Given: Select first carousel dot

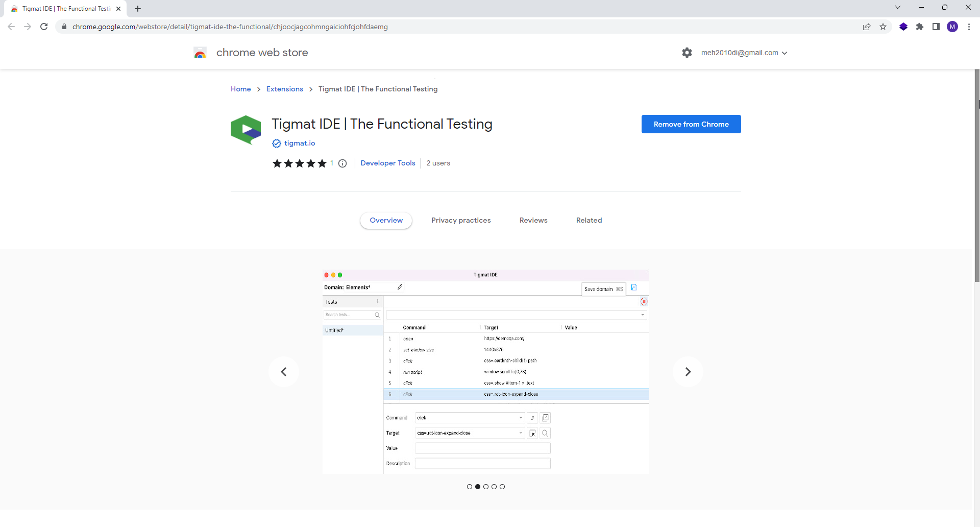Looking at the screenshot, I should tap(470, 487).
